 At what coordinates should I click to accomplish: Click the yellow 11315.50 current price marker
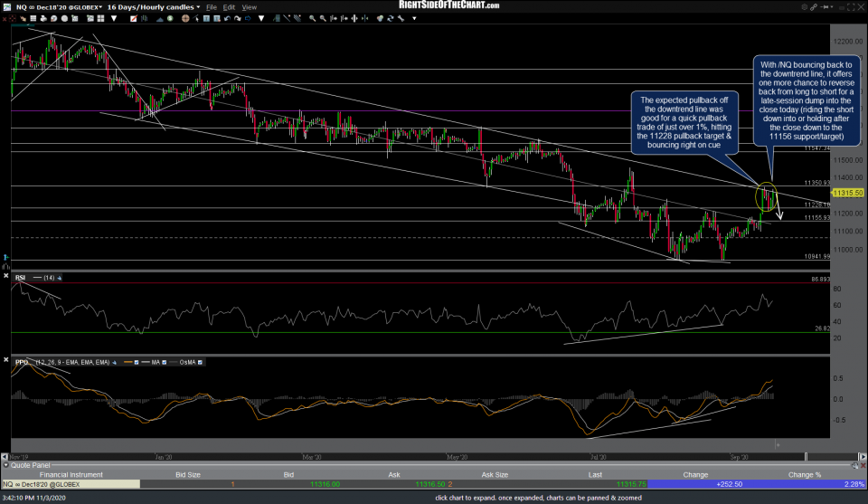[x=847, y=193]
